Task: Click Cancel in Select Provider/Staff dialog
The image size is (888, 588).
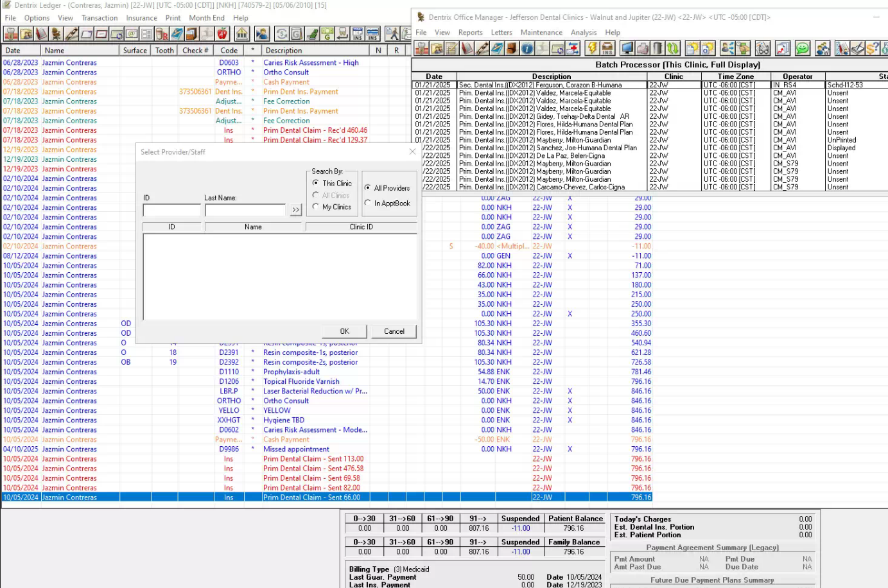Action: click(x=394, y=331)
